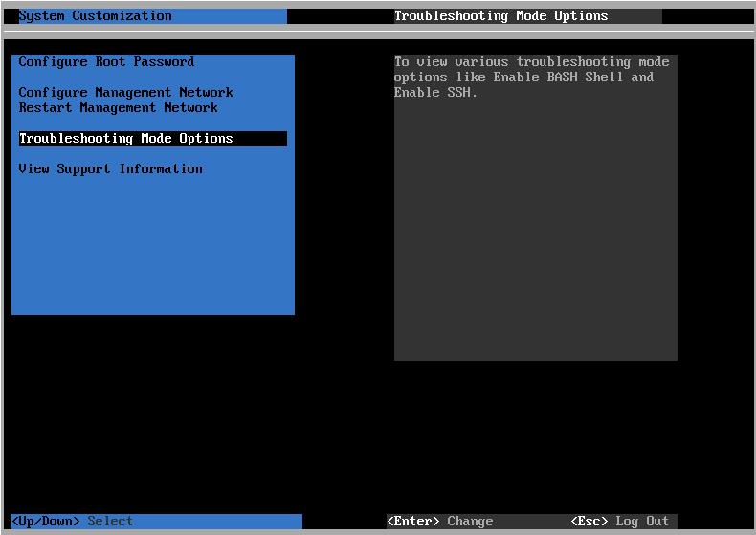This screenshot has height=535, width=756.
Task: Click the <Enter> key hint
Action: point(412,522)
